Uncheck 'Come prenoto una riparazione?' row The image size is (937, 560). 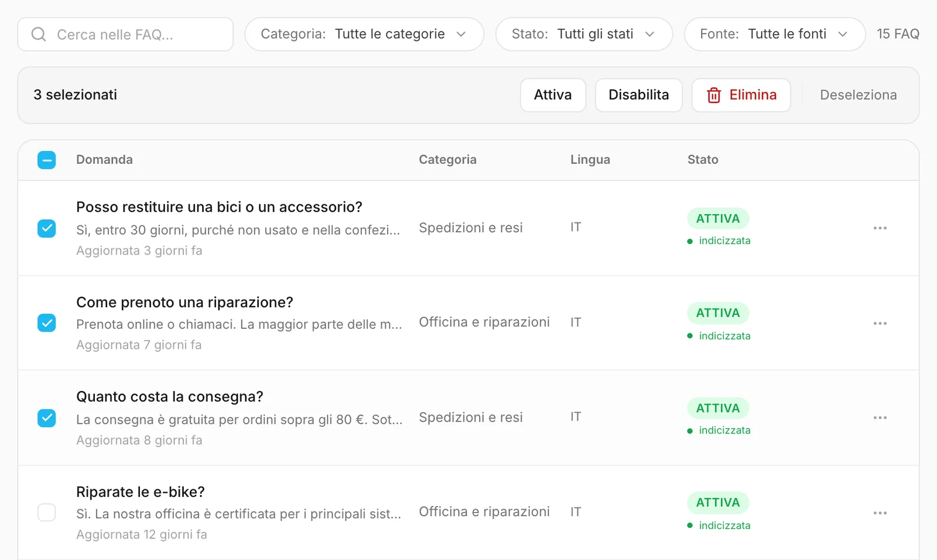[47, 322]
